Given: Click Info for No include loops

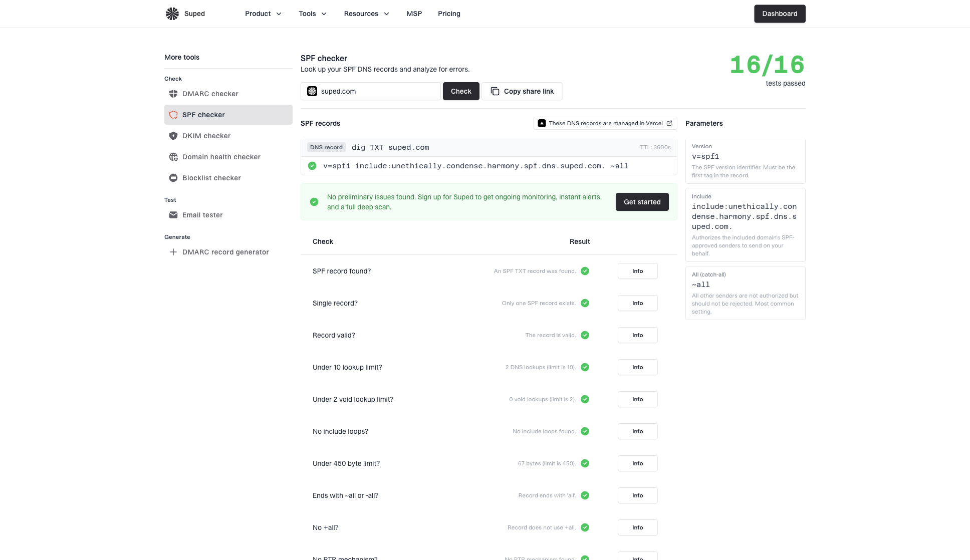Looking at the screenshot, I should point(638,431).
